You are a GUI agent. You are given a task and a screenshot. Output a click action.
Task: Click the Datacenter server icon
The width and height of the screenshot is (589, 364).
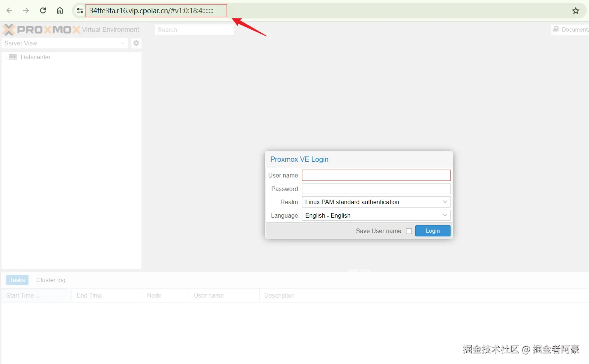[13, 57]
